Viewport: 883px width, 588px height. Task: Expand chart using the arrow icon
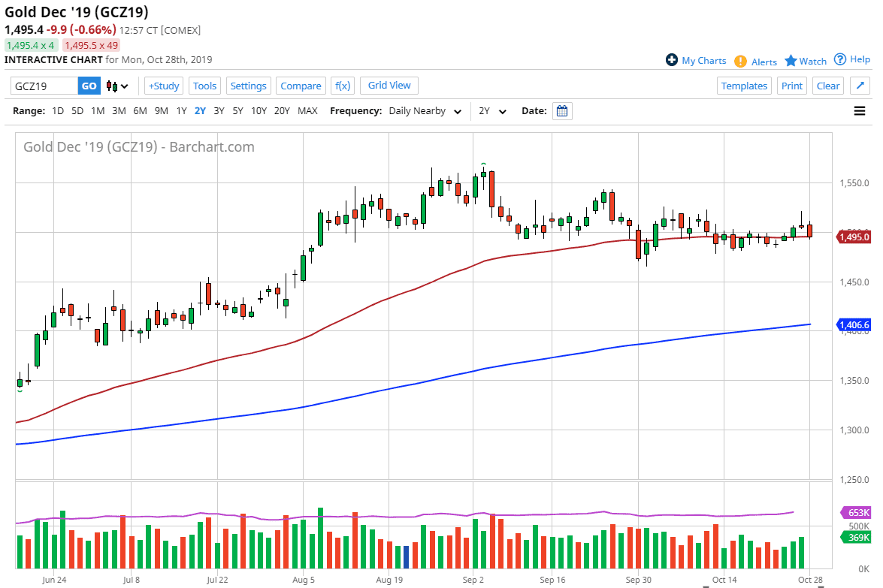[x=860, y=85]
